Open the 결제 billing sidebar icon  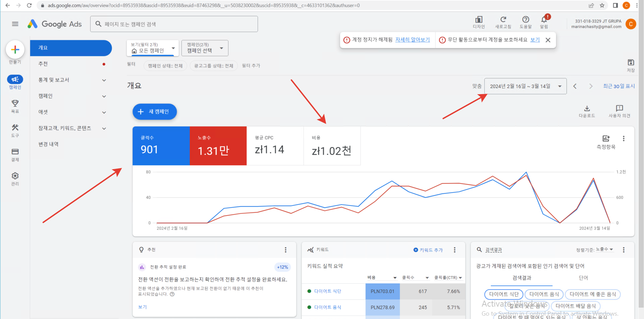[x=15, y=151]
